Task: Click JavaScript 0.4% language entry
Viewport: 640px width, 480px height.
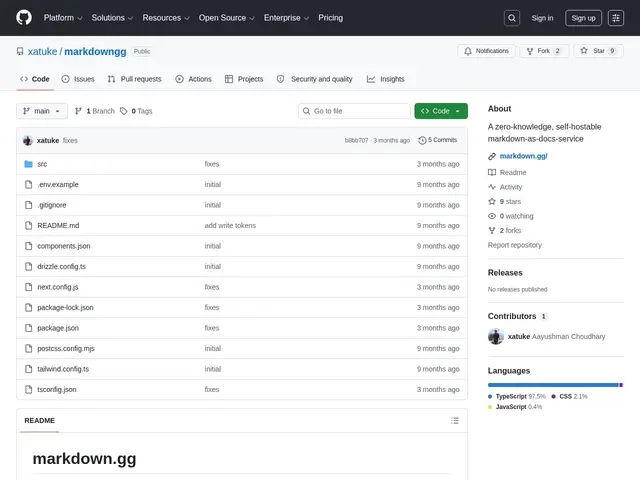Action: pos(515,407)
